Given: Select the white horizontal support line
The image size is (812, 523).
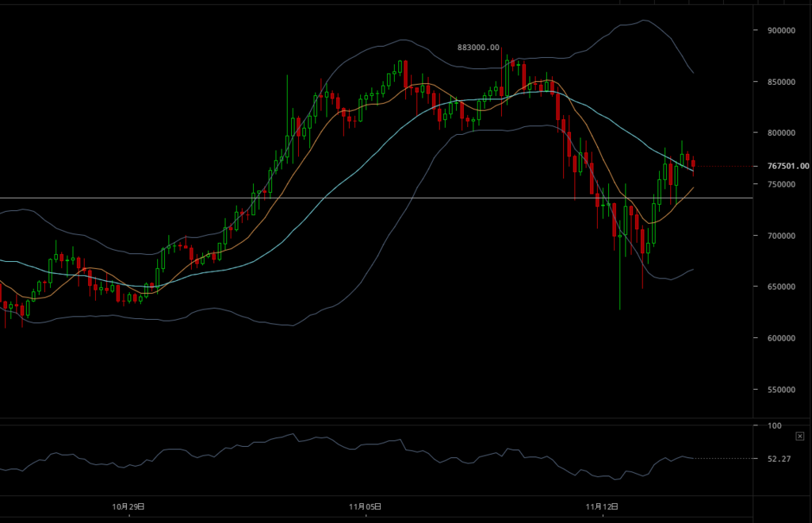Looking at the screenshot, I should click(376, 198).
